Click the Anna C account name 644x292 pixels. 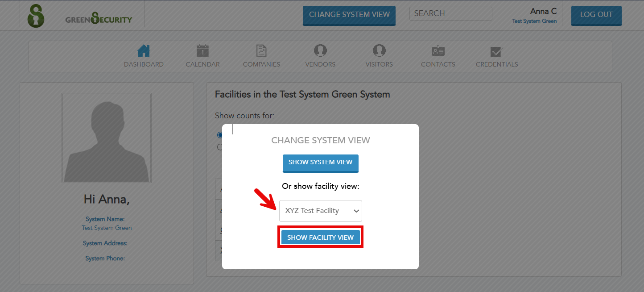pos(543,11)
